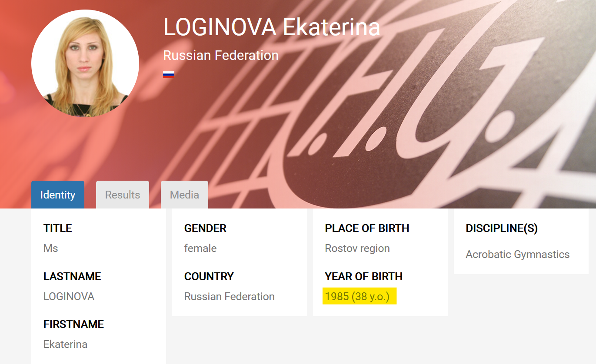Screen dimensions: 596x364
Task: Select the Identity tab
Action: 58,195
